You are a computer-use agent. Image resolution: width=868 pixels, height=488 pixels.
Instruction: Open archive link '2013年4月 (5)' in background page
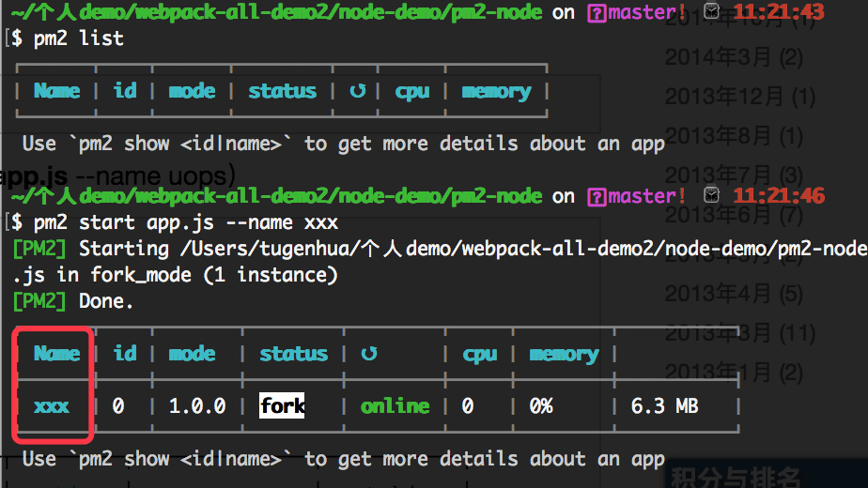click(x=734, y=294)
